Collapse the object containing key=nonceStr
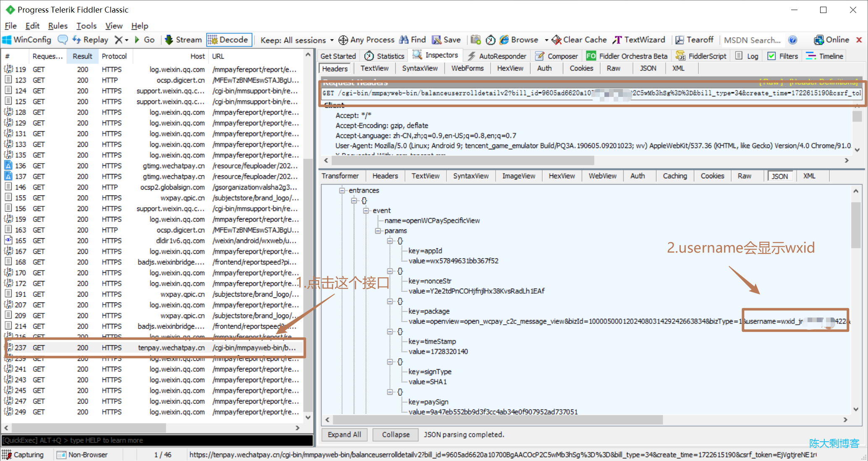This screenshot has width=868, height=461. [390, 271]
